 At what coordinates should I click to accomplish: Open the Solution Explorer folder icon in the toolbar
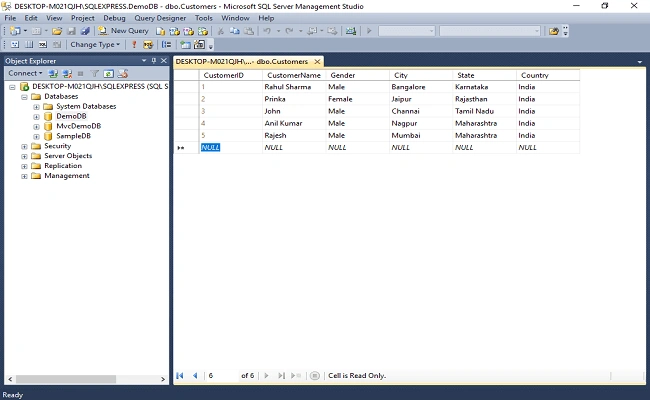tap(553, 31)
